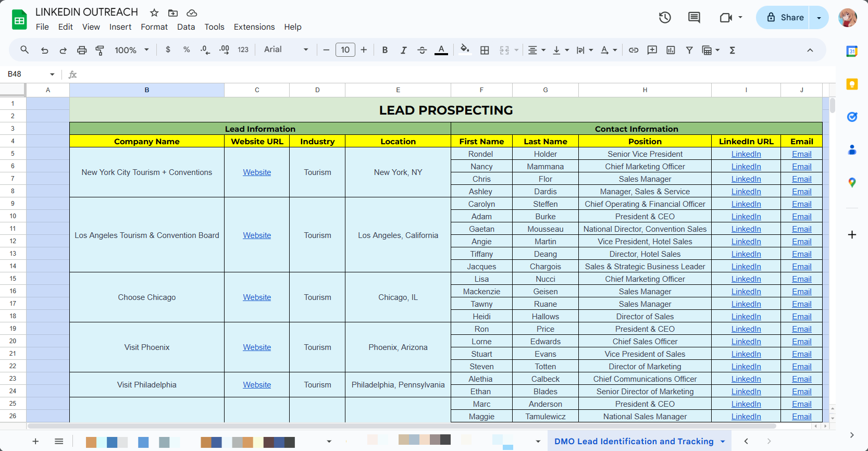Screen dimensions: 868x451
Task: Click the insert link icon
Action: (634, 50)
